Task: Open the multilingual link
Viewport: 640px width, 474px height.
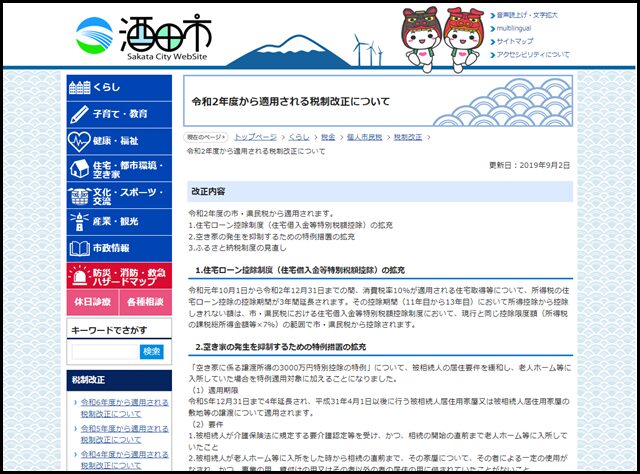Action: (513, 29)
